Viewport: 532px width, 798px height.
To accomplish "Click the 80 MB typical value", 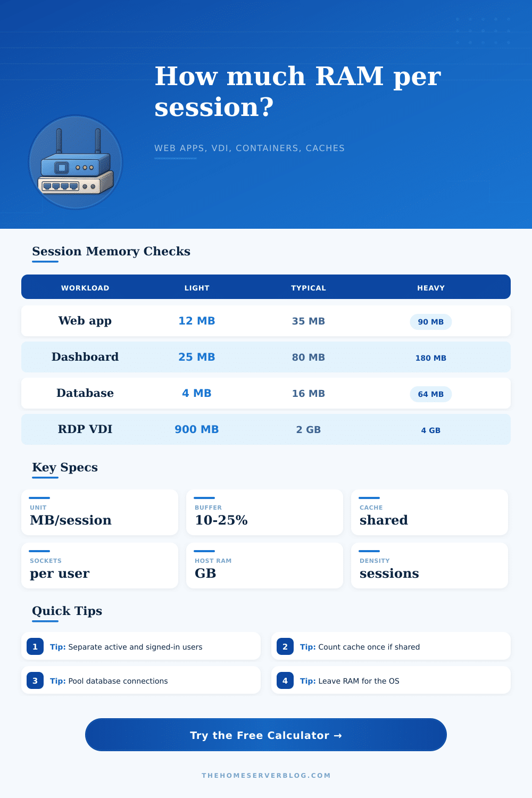I will coord(309,358).
